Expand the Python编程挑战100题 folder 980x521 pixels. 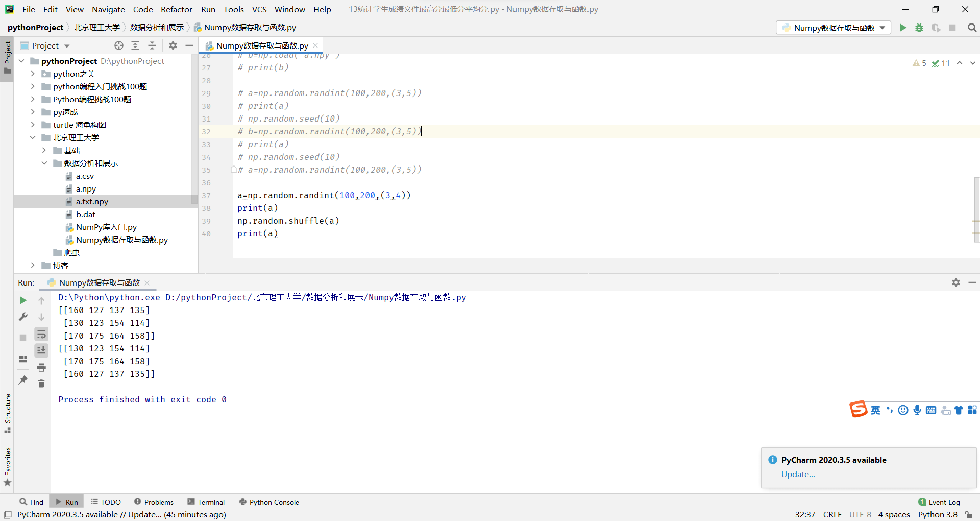33,99
